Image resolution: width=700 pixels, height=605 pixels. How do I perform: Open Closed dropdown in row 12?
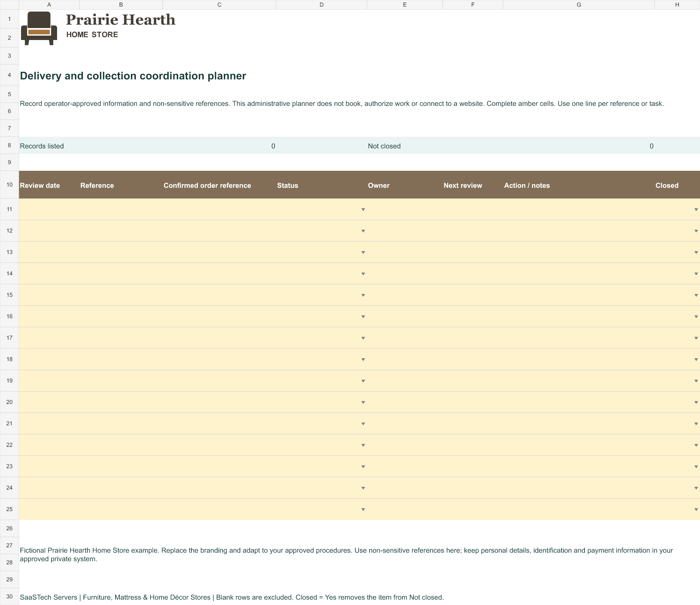point(696,231)
